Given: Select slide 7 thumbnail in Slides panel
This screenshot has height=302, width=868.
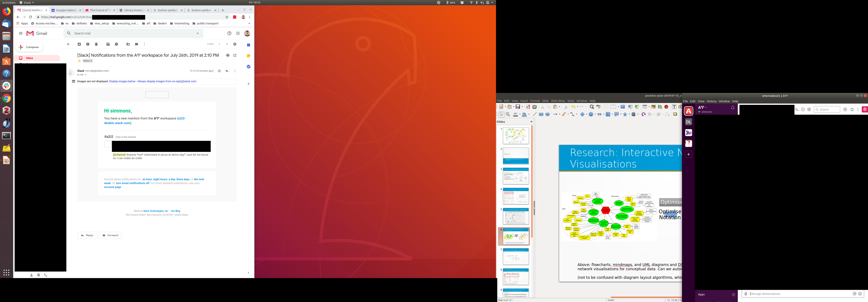Looking at the screenshot, I should (516, 257).
